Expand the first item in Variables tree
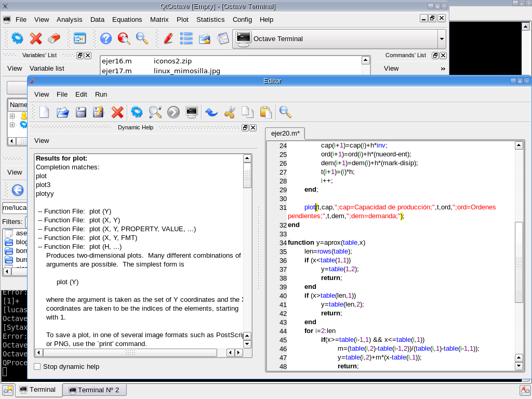Image resolution: width=532 pixels, height=399 pixels. [12, 116]
